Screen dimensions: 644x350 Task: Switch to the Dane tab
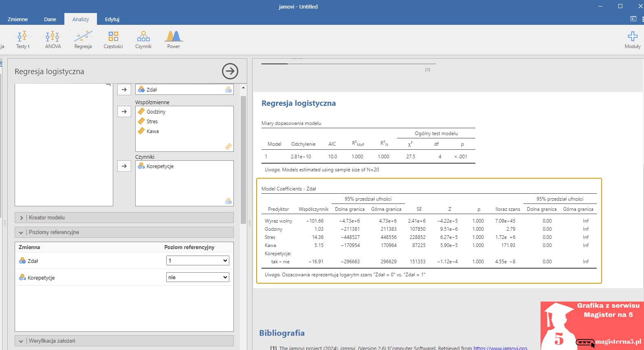[x=50, y=19]
